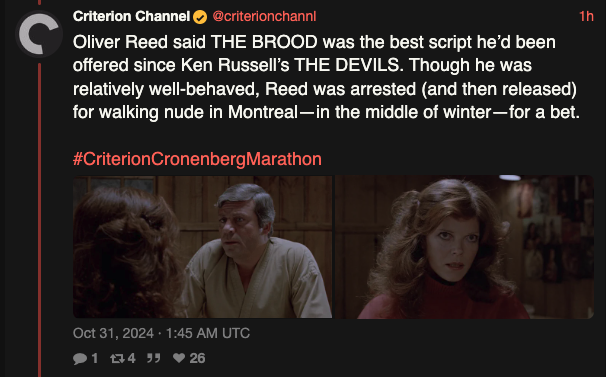Repost this post with the arrows icon

(117, 358)
